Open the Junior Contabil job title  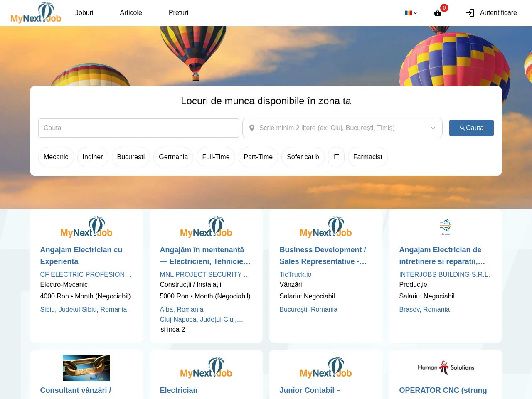pos(310,390)
